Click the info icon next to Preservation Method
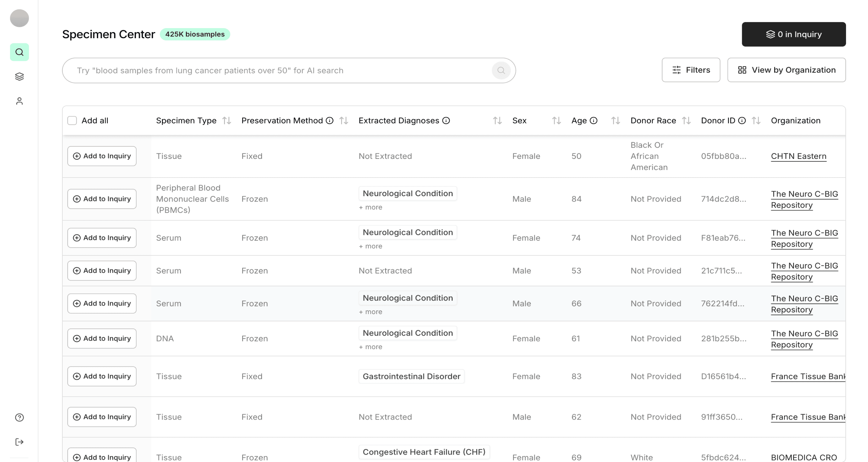This screenshot has width=868, height=462. coord(329,121)
